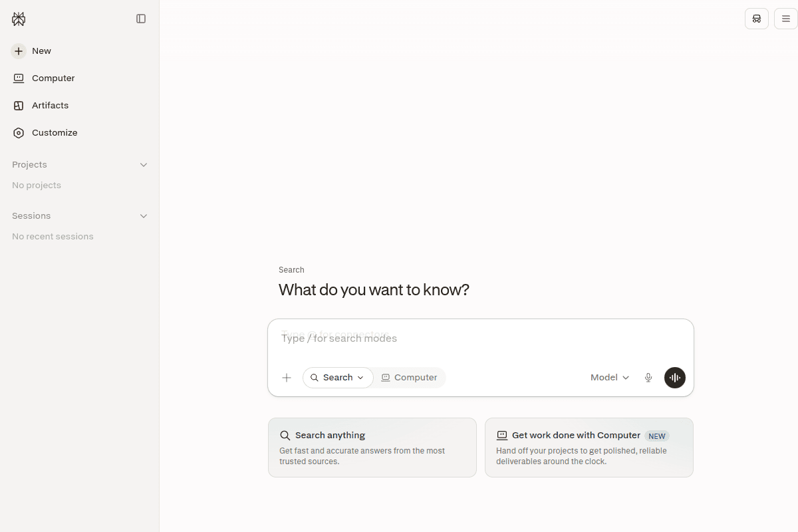Collapse the Sessions section chevron

click(x=144, y=216)
